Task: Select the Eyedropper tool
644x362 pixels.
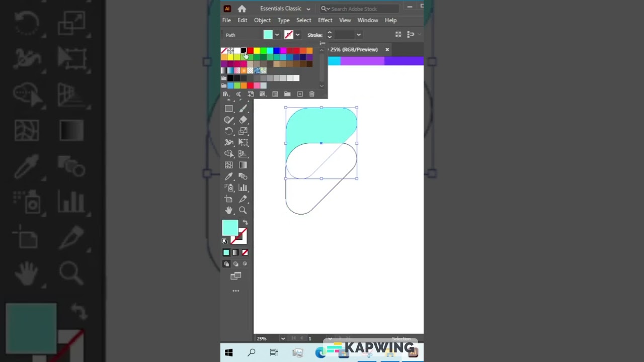Action: [229, 176]
